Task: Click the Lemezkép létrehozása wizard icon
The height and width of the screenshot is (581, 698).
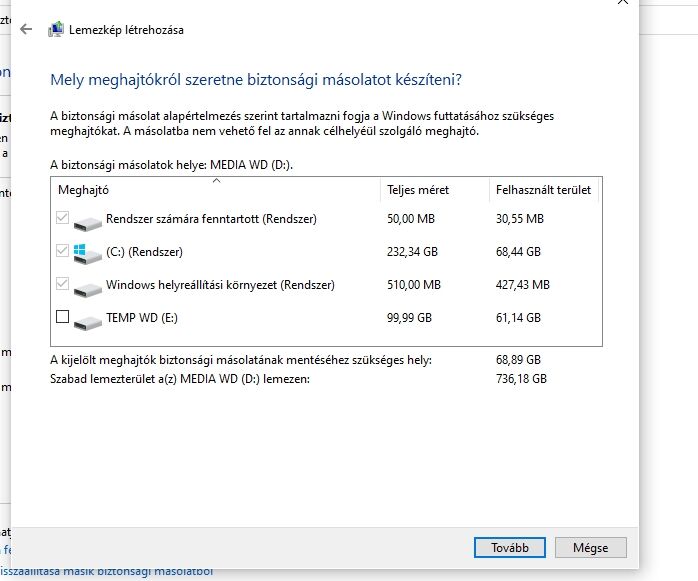Action: pos(56,29)
